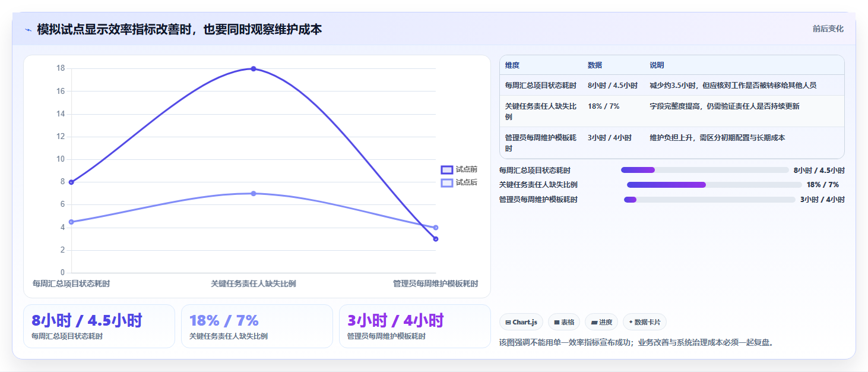
Task: Click the 管理员每周维护模板耗时 table row name
Action: coord(541,143)
